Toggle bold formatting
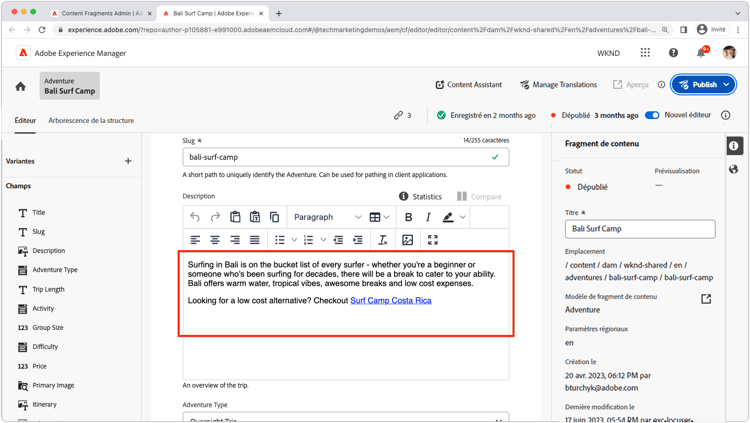750x423 pixels. (x=408, y=217)
